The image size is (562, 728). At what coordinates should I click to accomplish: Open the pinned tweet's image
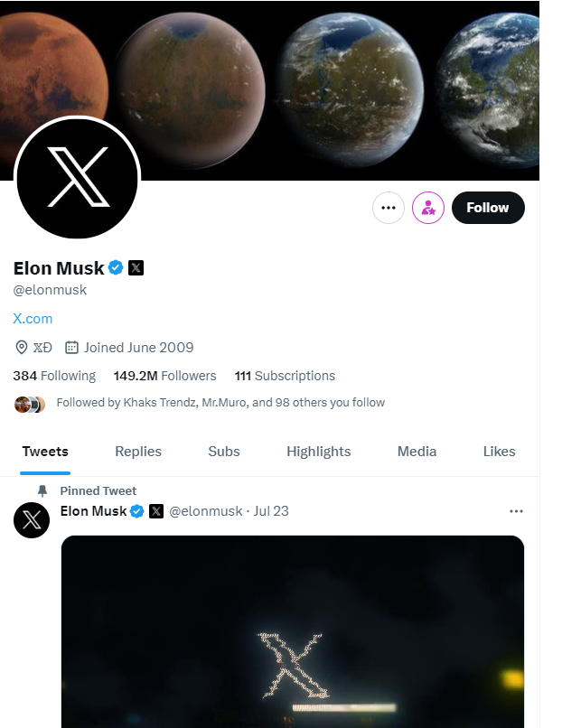[x=292, y=632]
